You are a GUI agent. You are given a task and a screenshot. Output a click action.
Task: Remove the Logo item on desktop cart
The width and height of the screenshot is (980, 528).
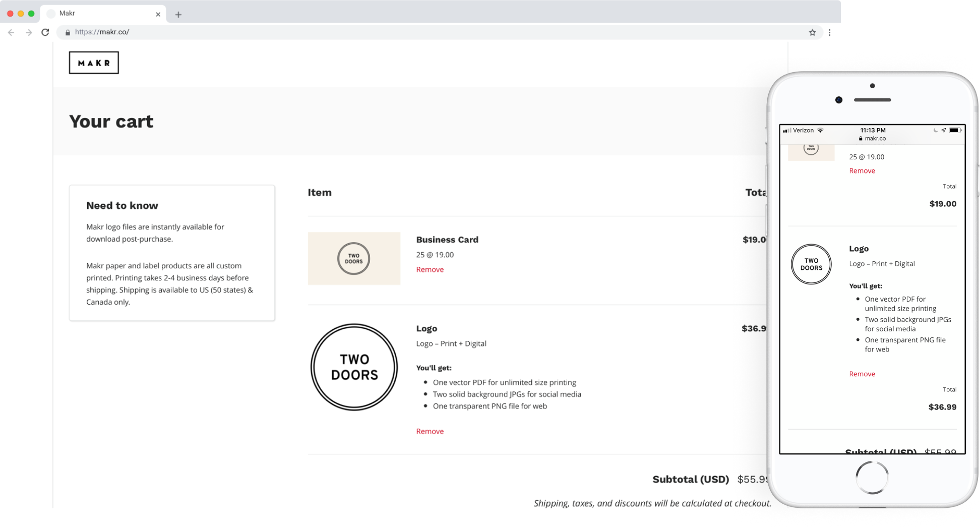tap(430, 431)
